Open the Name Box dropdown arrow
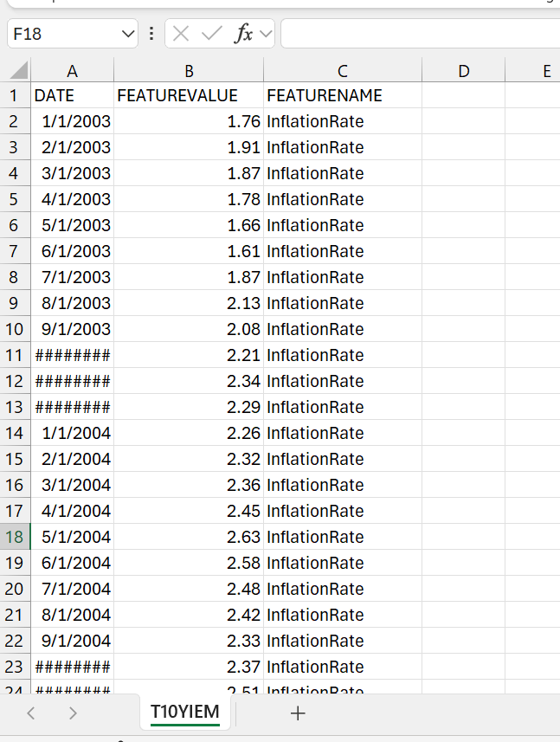 (x=128, y=34)
